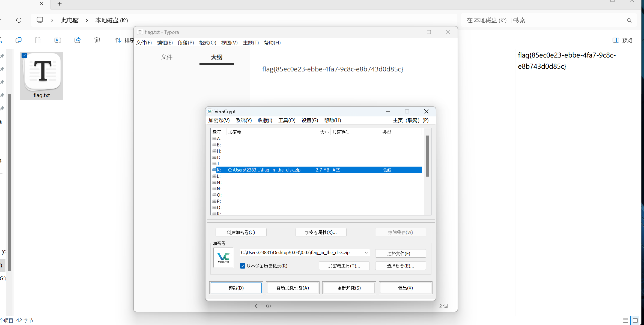Click 卸载(D) dismount button
This screenshot has height=325, width=644.
point(236,288)
